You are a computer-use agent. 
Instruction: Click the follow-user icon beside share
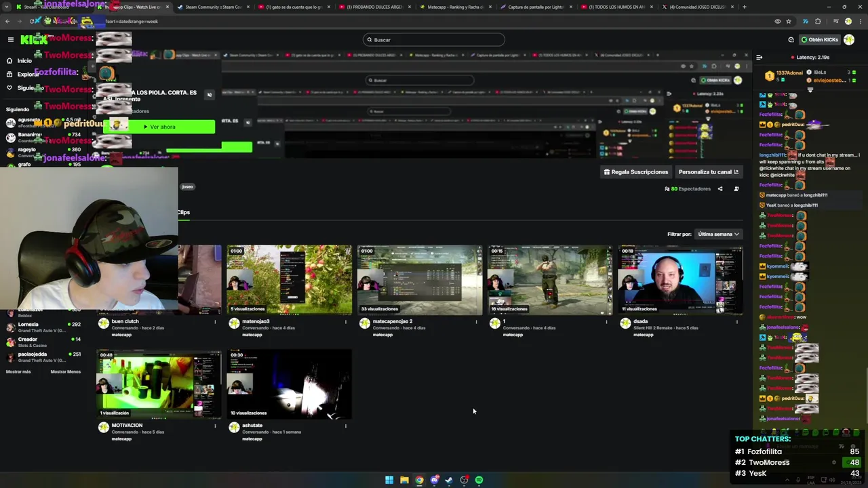(x=736, y=189)
